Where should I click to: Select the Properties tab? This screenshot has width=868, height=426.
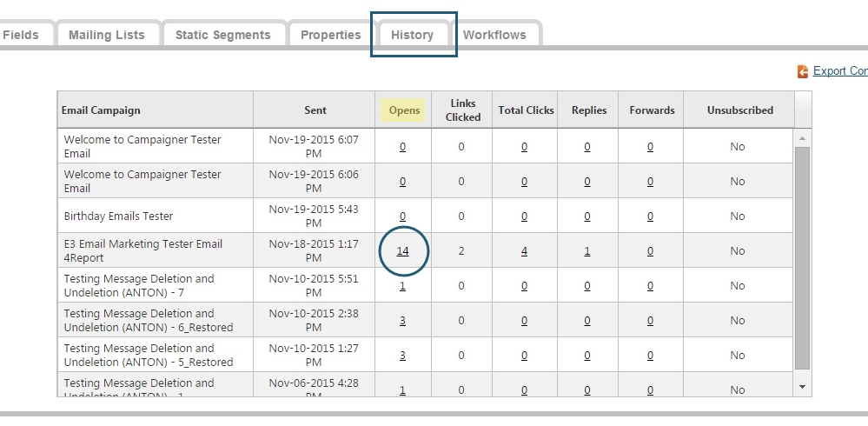point(330,35)
